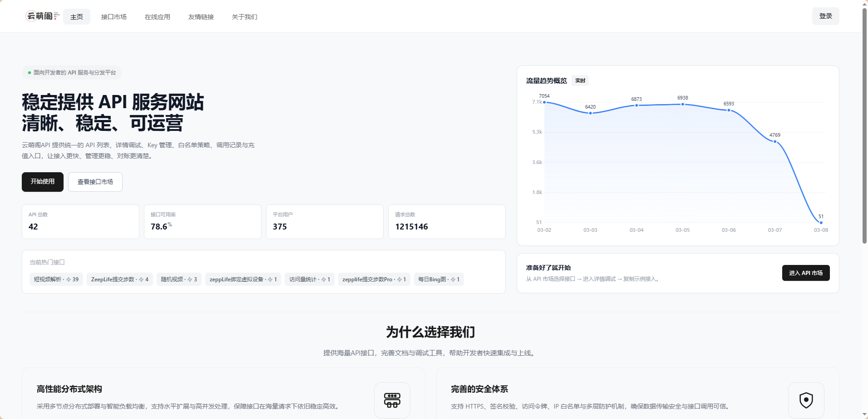
Task: Click the 6593 data point on chart
Action: click(x=729, y=110)
